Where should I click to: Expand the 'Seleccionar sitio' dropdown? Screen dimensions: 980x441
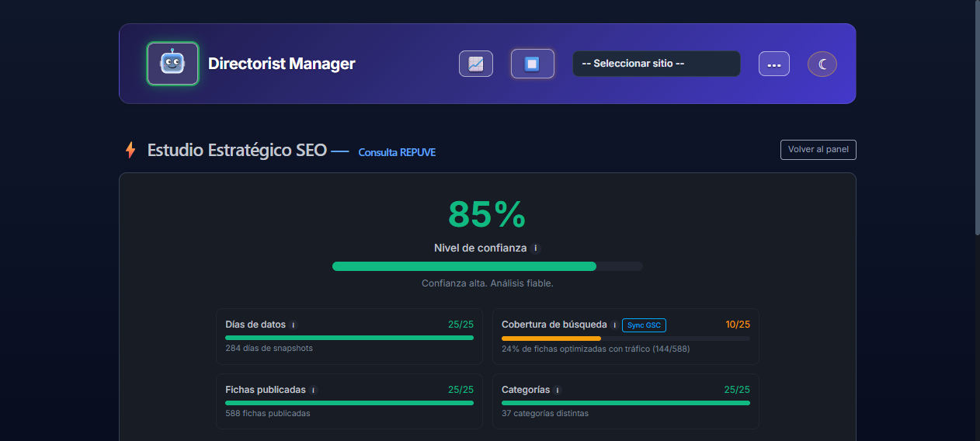[x=656, y=64]
